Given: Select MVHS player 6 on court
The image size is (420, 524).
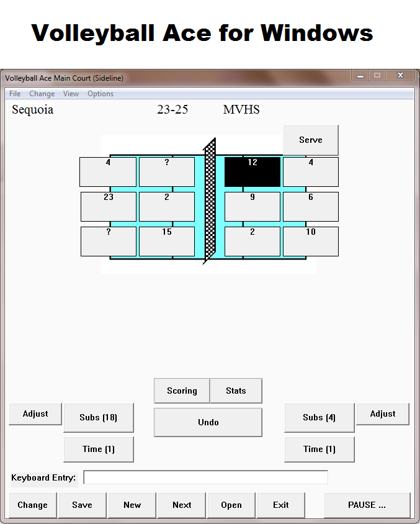Looking at the screenshot, I should pyautogui.click(x=311, y=207).
